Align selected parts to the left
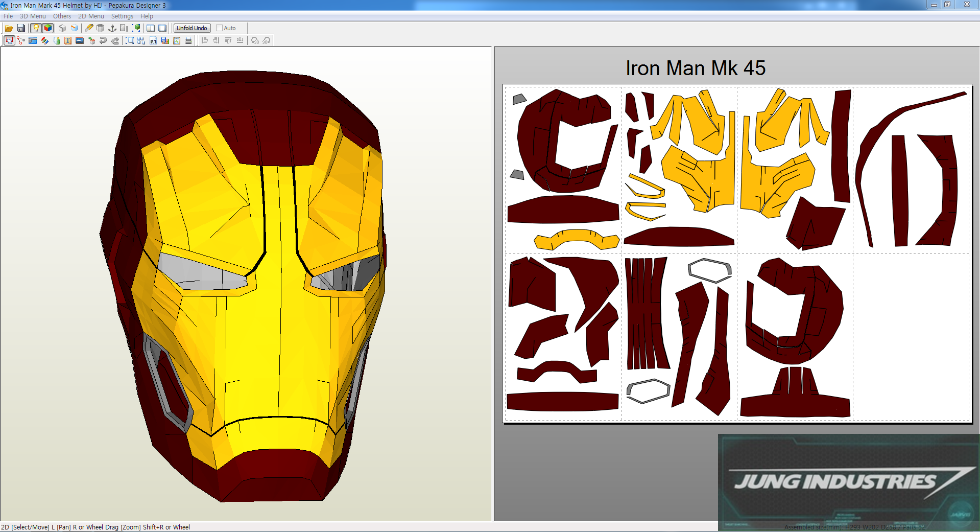 pos(204,40)
